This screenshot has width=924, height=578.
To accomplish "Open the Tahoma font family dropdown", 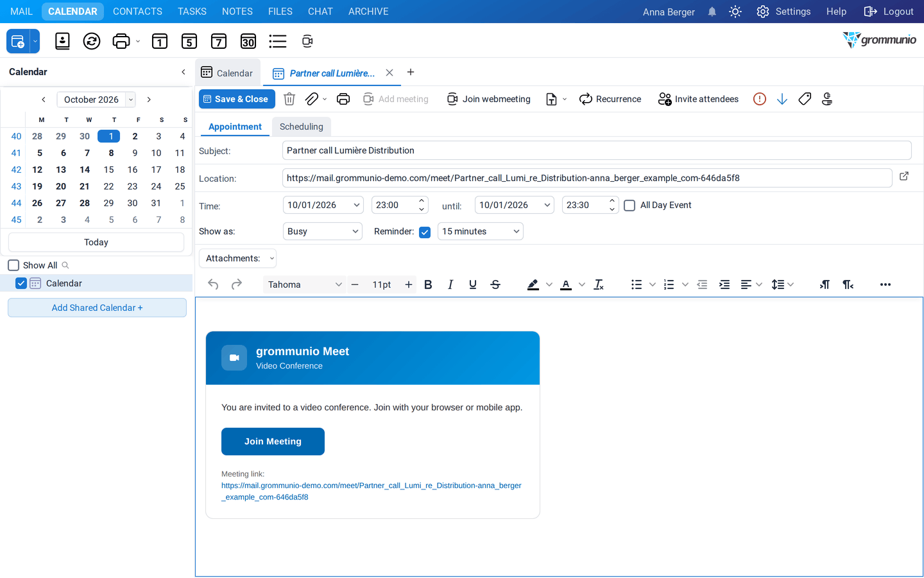I will 304,285.
